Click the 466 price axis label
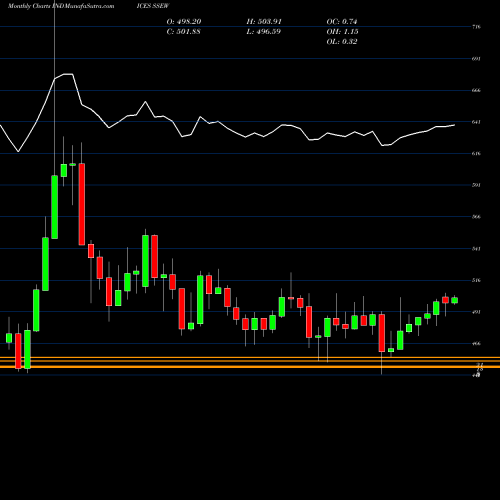500x500 pixels. pos(476,344)
